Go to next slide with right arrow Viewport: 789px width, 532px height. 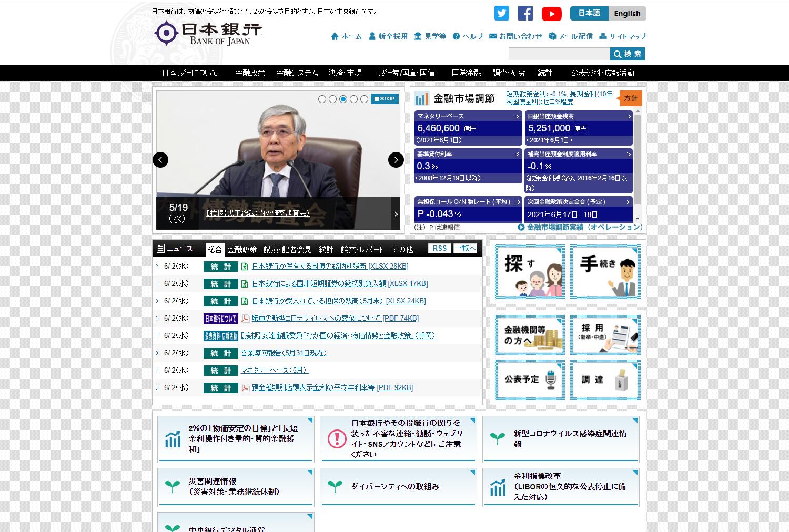point(396,160)
